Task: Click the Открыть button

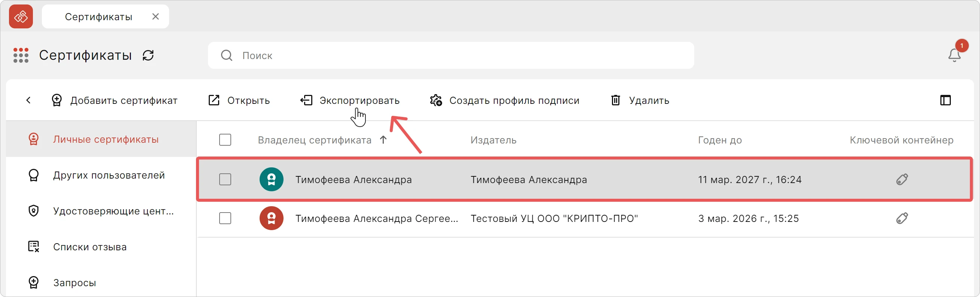Action: (x=239, y=100)
